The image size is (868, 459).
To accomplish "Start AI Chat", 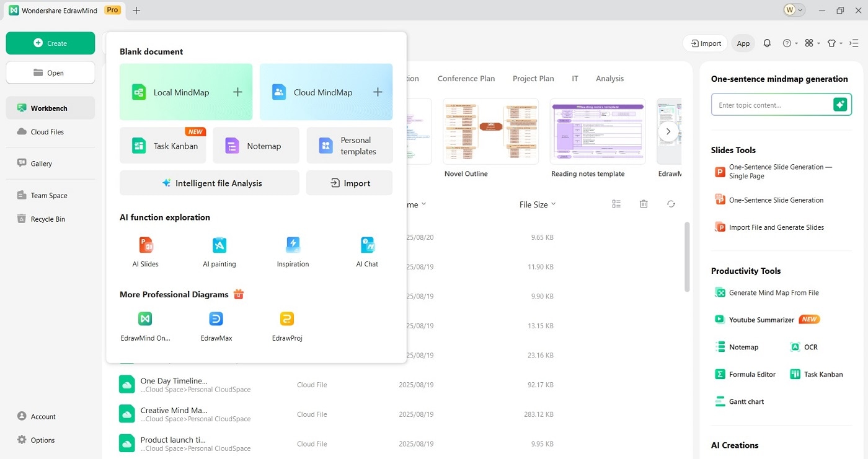I will (x=367, y=252).
